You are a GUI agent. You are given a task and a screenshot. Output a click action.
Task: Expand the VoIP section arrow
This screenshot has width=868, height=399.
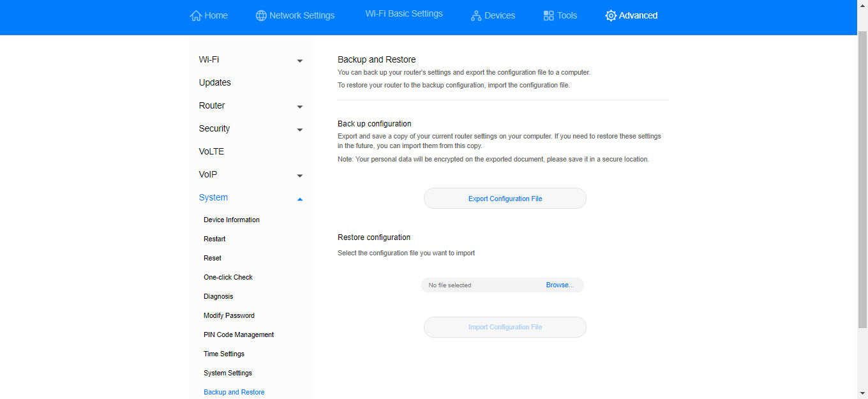pyautogui.click(x=300, y=176)
